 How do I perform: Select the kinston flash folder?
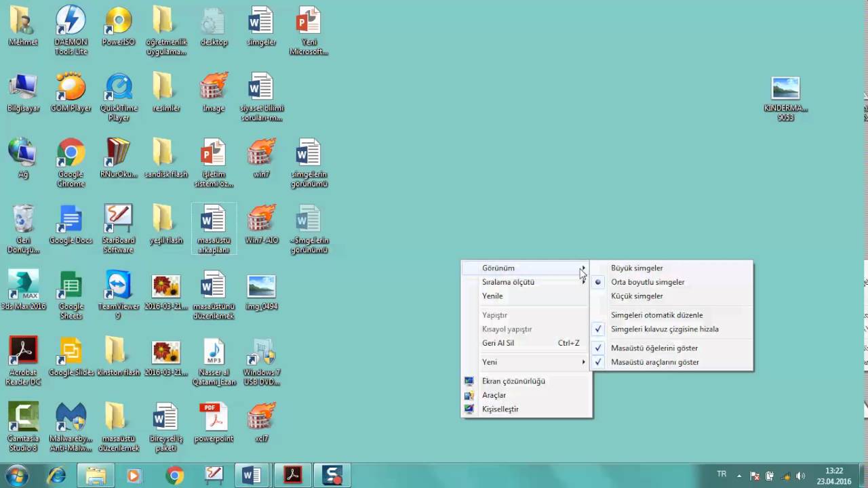point(119,357)
